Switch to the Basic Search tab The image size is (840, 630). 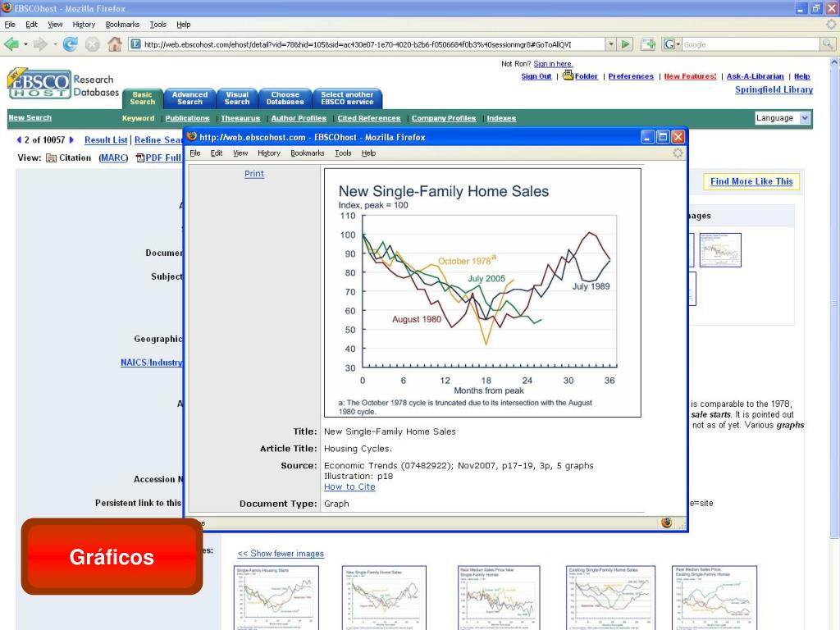point(142,98)
